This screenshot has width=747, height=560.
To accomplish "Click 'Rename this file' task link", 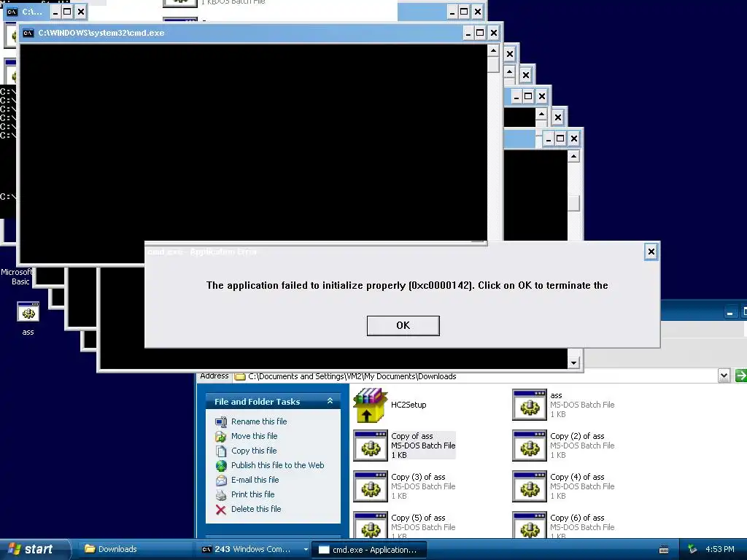I will pyautogui.click(x=259, y=421).
